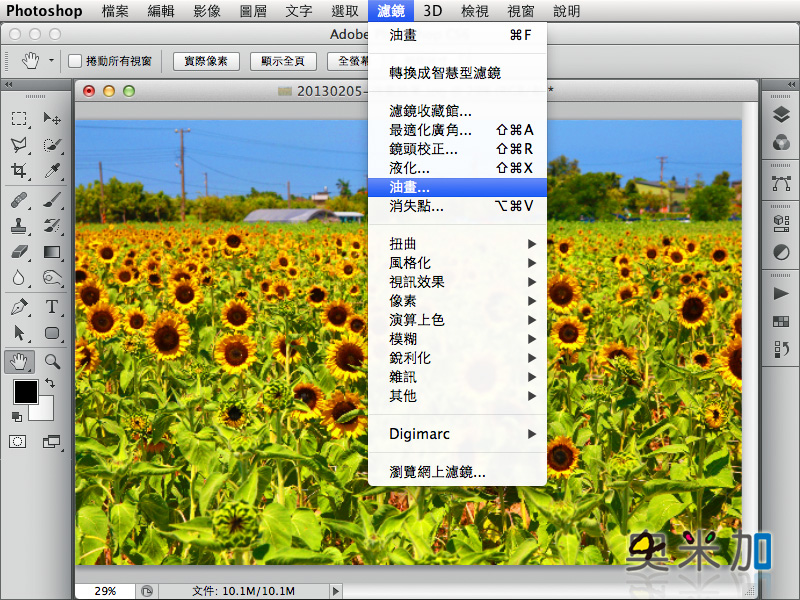
Task: Choose 消失點... filter
Action: point(457,206)
